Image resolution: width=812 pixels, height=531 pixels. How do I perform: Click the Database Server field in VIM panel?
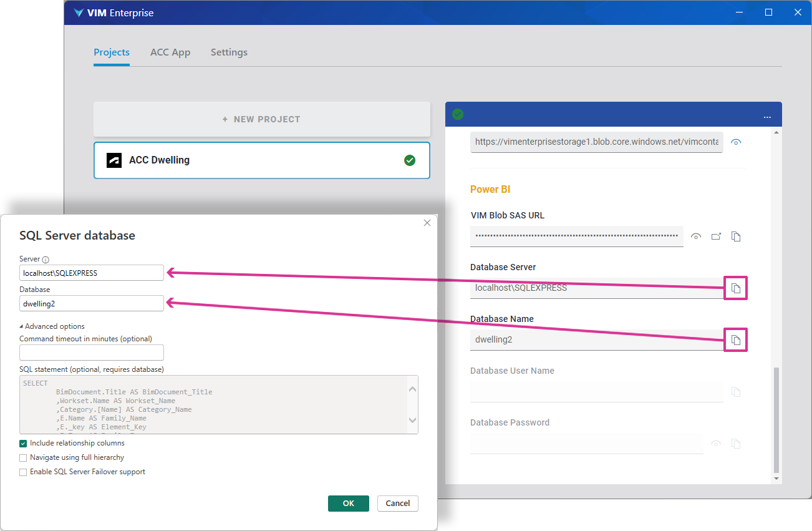[597, 288]
